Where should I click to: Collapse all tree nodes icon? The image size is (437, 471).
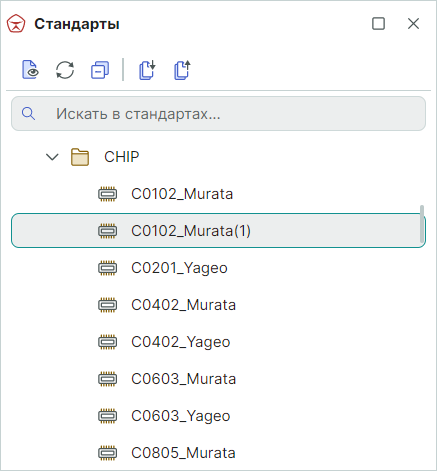[100, 70]
